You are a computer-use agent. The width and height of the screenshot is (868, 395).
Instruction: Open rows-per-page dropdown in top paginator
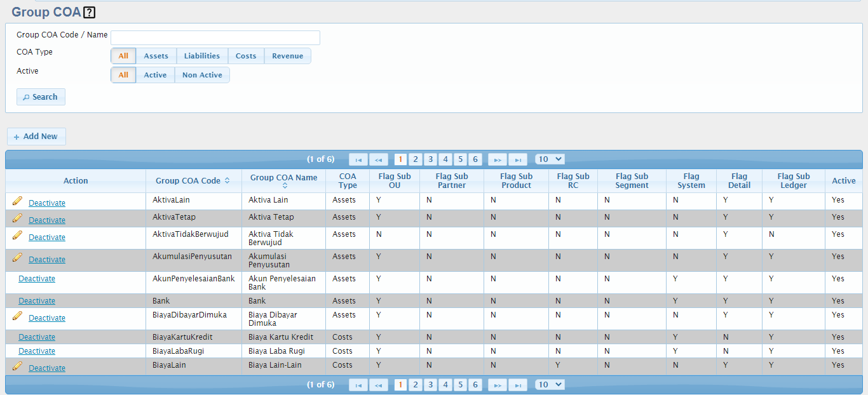coord(550,159)
